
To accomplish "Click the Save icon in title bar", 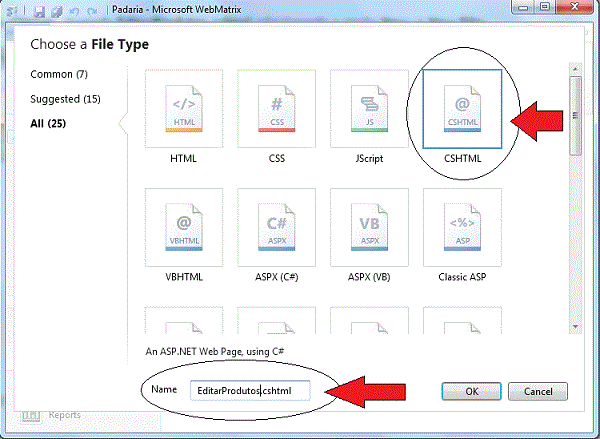I will pos(39,11).
